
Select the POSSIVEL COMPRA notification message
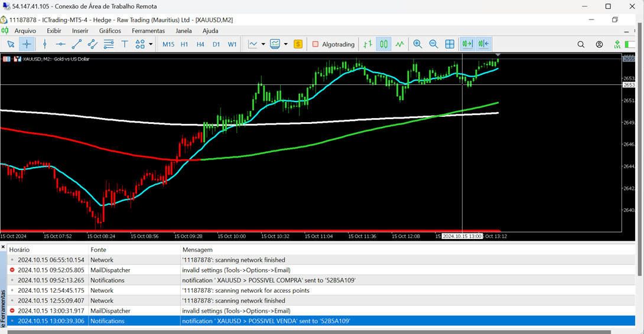click(269, 280)
